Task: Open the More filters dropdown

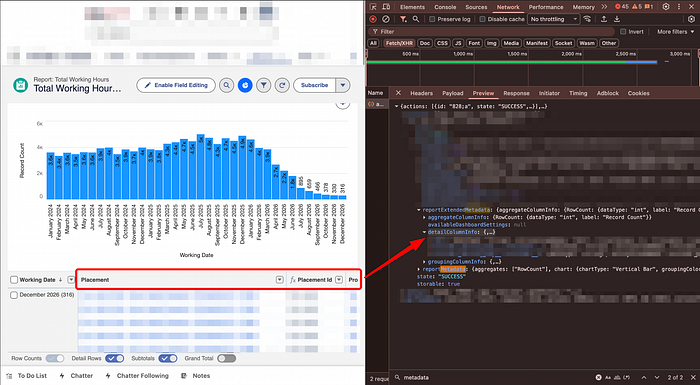Action: click(675, 32)
